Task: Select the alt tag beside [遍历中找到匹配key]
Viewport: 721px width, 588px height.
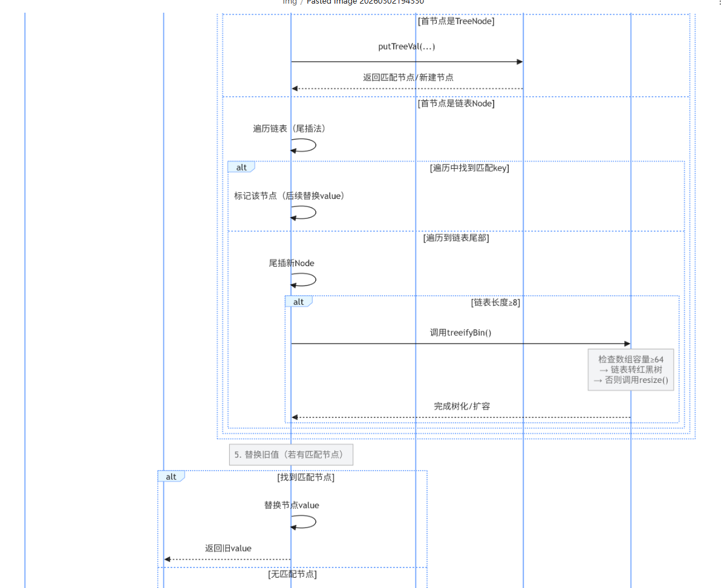Action: coord(241,168)
